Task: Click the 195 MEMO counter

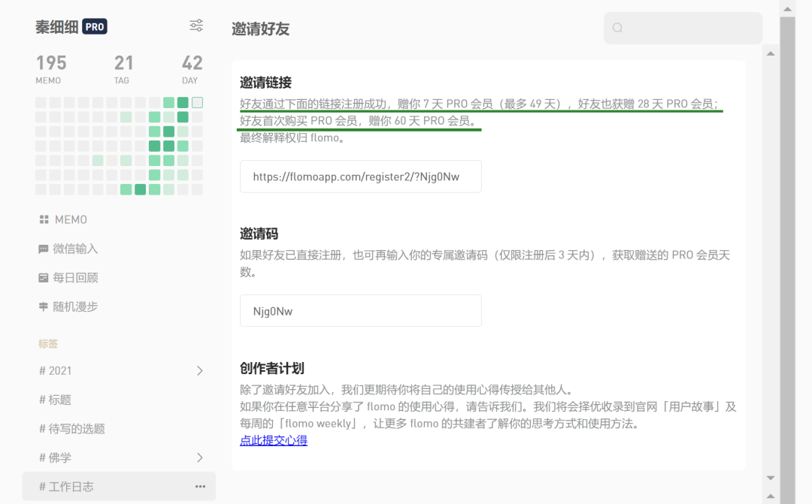Action: point(51,69)
